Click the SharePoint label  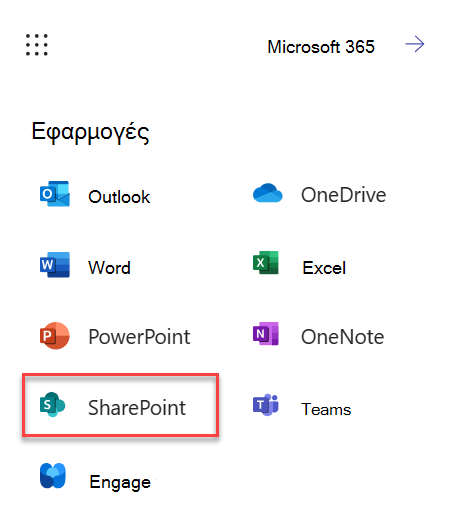137,407
